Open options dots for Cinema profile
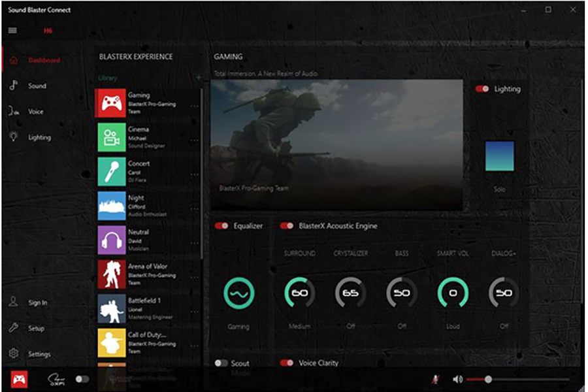The image size is (588, 392). [194, 140]
